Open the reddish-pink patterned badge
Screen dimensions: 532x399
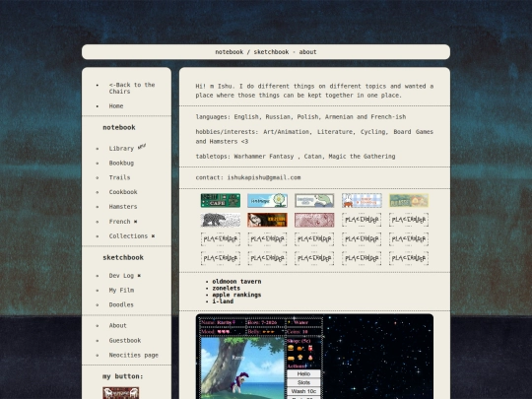click(314, 220)
